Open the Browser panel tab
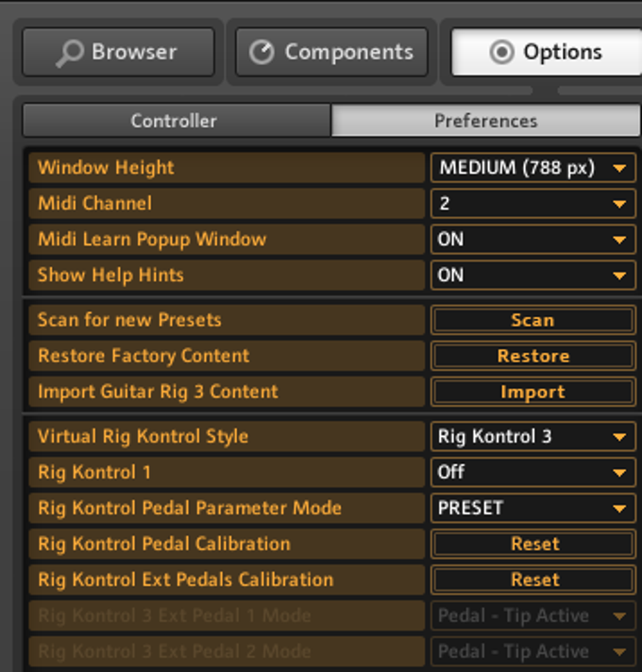 [x=118, y=52]
